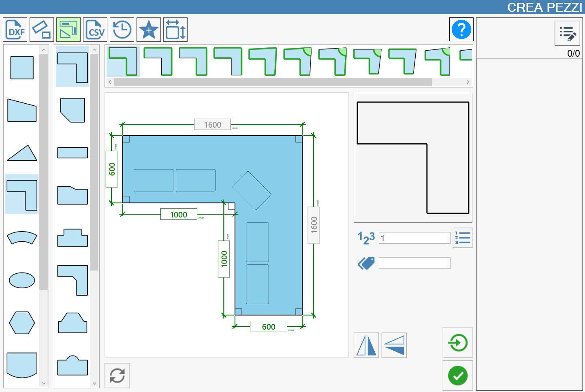Image resolution: width=585 pixels, height=392 pixels.
Task: Select the ellipse shape category
Action: click(22, 280)
